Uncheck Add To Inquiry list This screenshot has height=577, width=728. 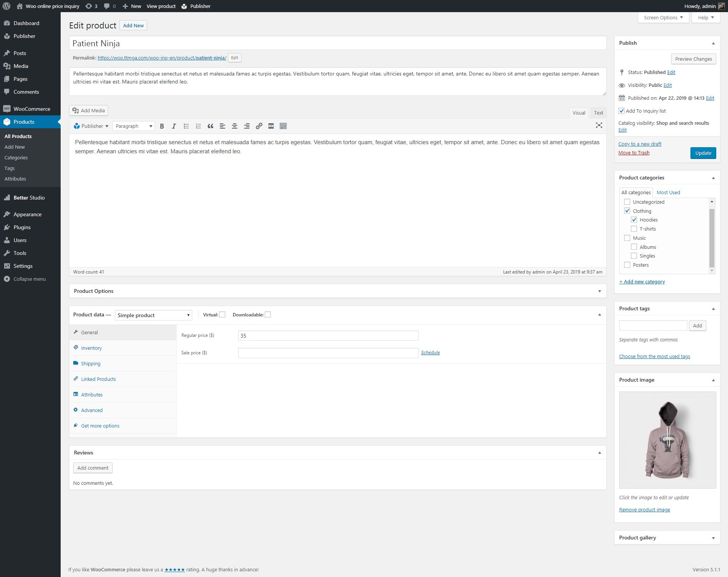click(621, 111)
